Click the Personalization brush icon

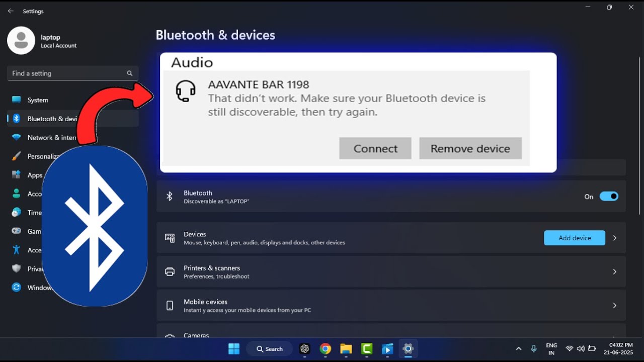[x=17, y=156]
